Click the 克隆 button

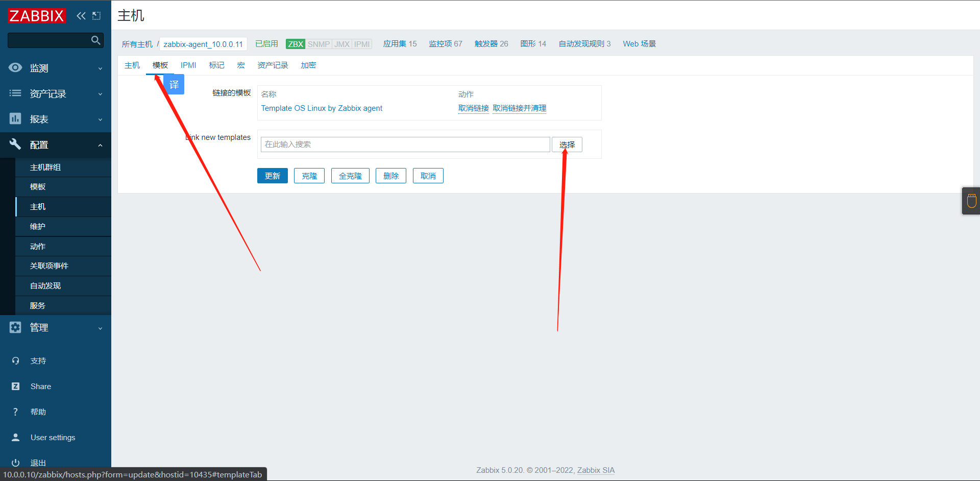(x=309, y=176)
